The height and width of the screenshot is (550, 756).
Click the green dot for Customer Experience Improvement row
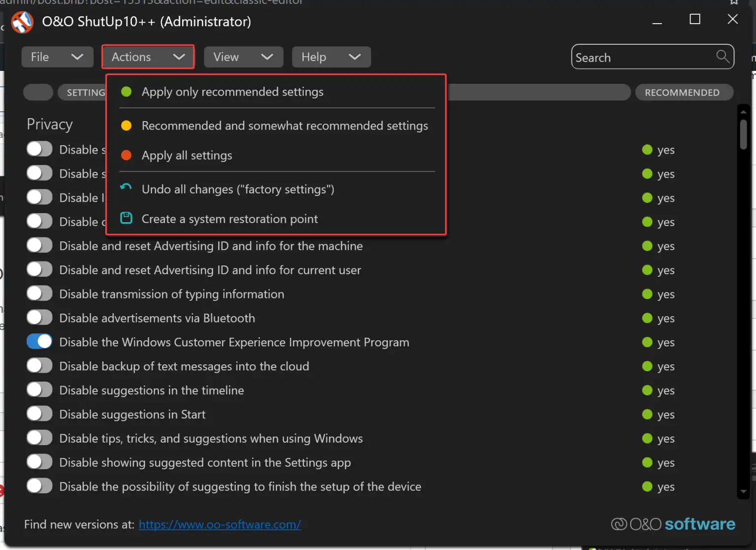pos(647,342)
